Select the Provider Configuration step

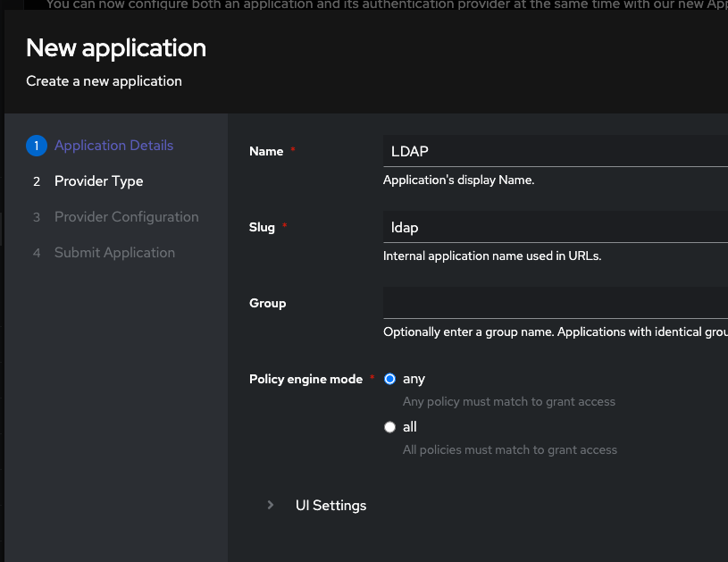(x=126, y=217)
